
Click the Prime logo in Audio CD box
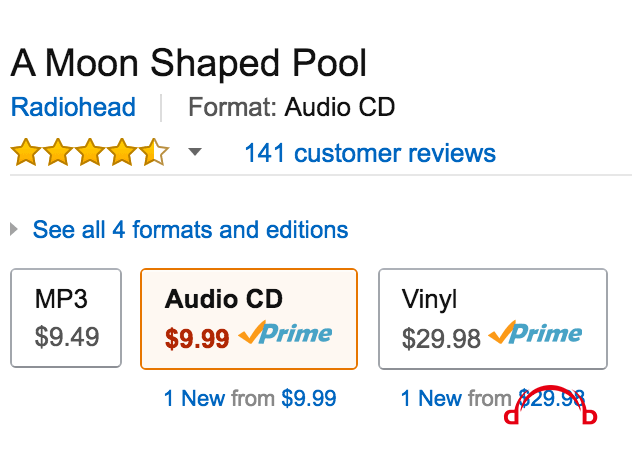click(x=285, y=333)
